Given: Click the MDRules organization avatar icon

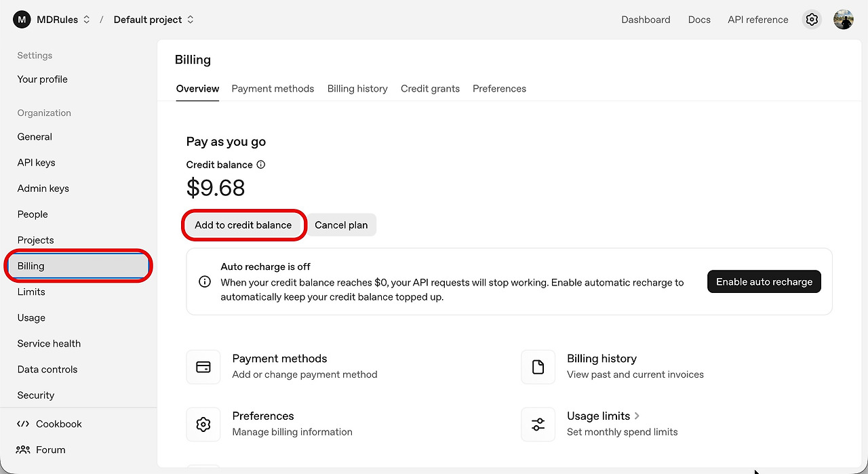Looking at the screenshot, I should pos(22,20).
